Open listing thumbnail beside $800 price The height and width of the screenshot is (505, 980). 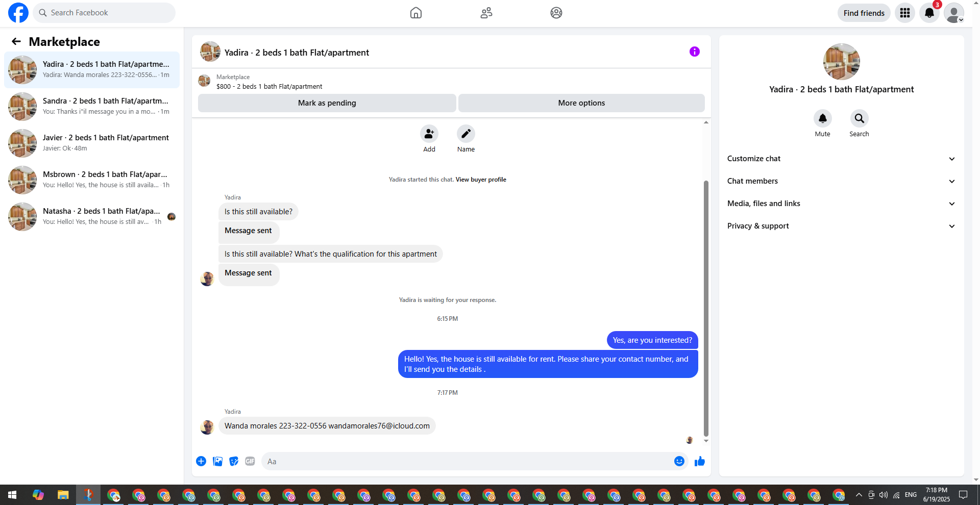pyautogui.click(x=204, y=81)
